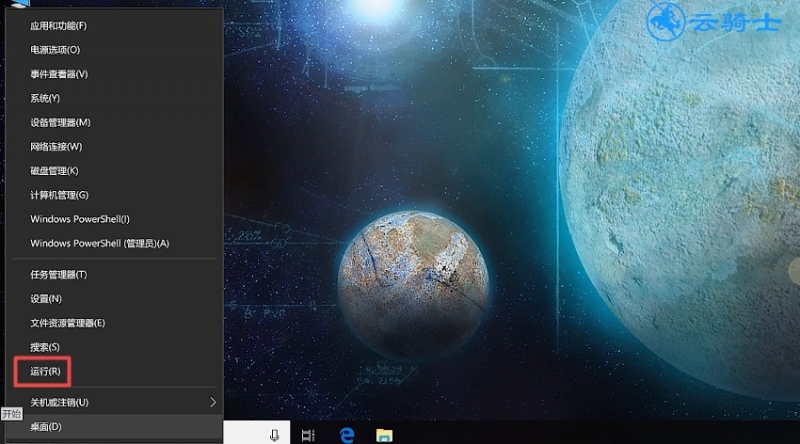Launch 计算机管理(G)
This screenshot has width=800, height=444.
tap(114, 195)
